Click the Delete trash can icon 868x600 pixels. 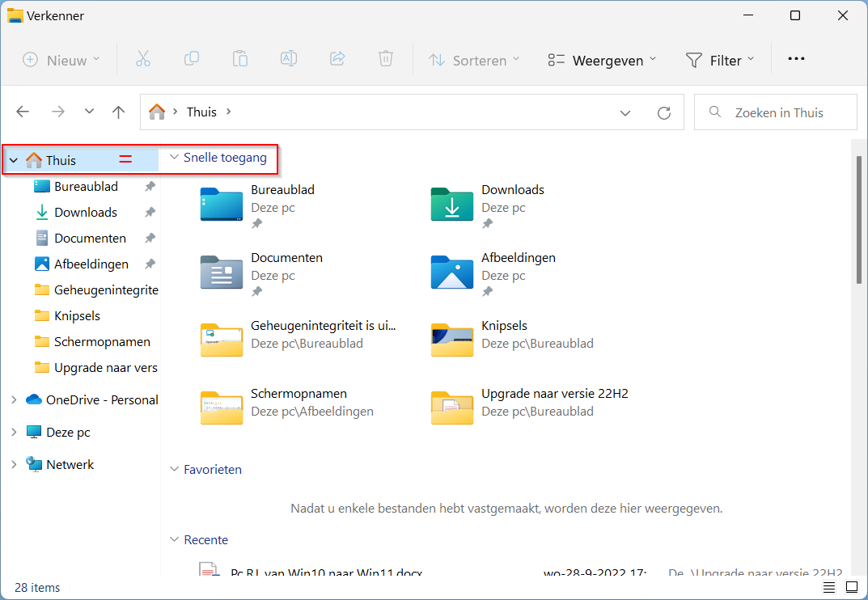tap(386, 59)
